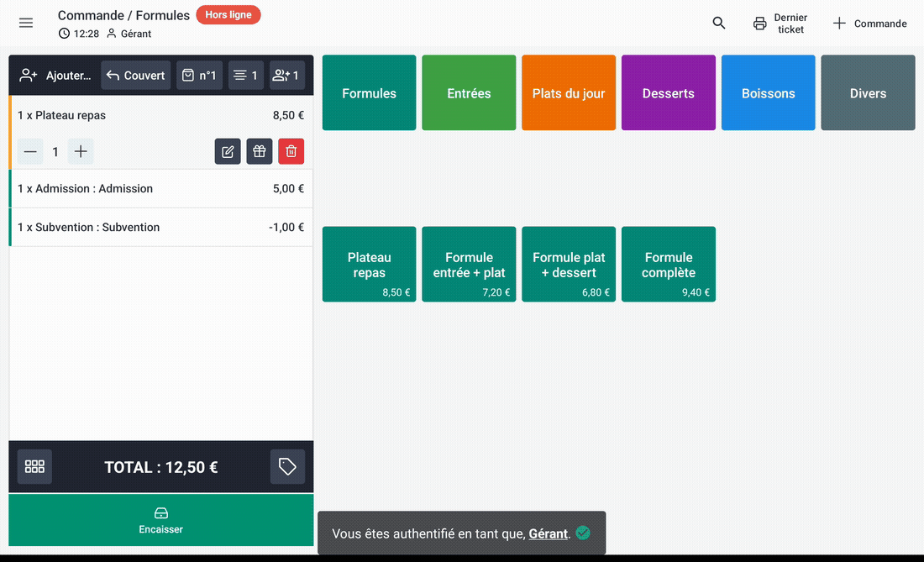Screen dimensions: 924x562
Task: Print the last ticket (Dernier ticket)
Action: (x=780, y=24)
